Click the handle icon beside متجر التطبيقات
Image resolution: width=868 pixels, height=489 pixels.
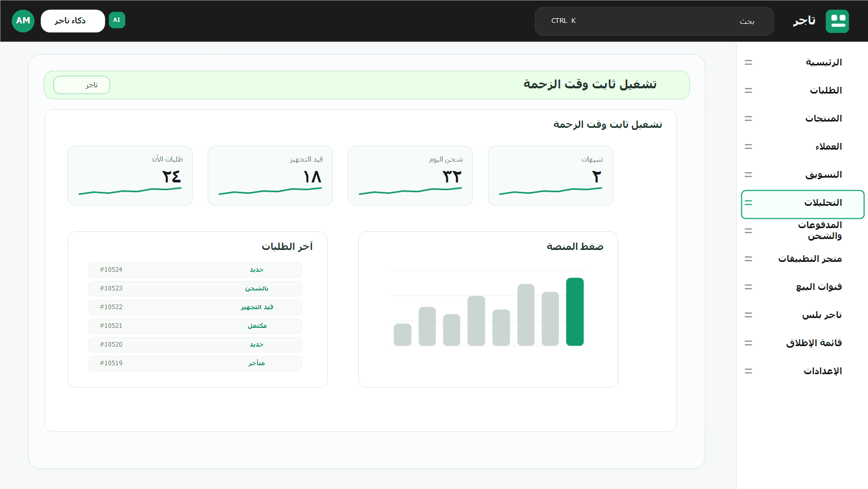click(x=748, y=259)
